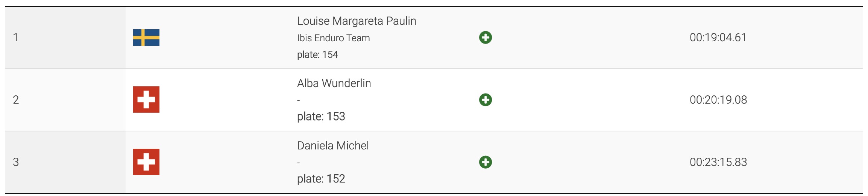The height and width of the screenshot is (196, 868).
Task: Click finish time 00:19:04.61
Action: pyautogui.click(x=718, y=38)
